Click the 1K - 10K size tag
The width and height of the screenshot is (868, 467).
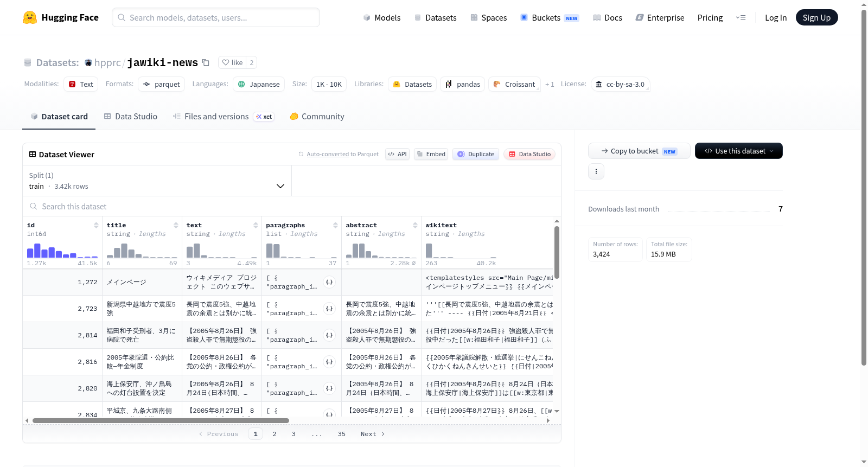pyautogui.click(x=329, y=84)
